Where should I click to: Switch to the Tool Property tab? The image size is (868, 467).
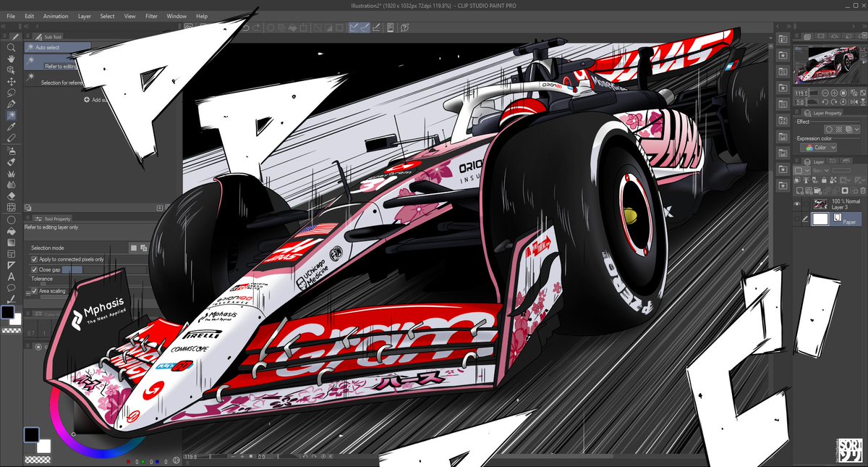coord(52,219)
